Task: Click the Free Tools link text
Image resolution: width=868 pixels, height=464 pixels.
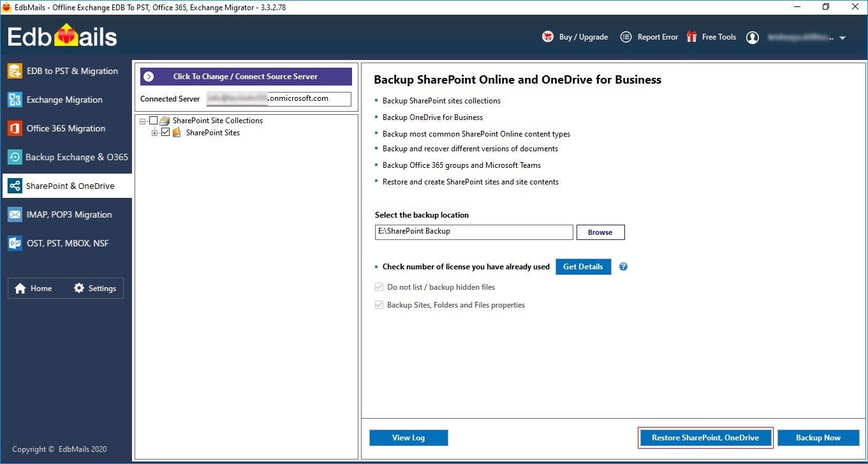Action: [x=719, y=37]
